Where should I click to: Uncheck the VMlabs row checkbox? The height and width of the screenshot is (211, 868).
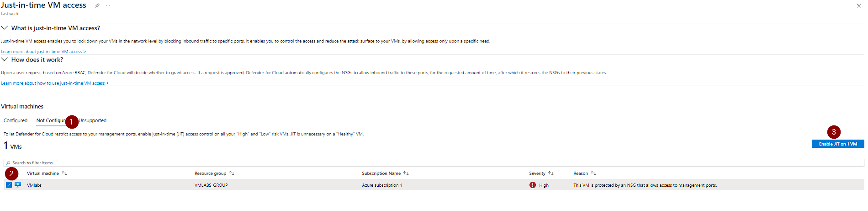click(x=9, y=185)
